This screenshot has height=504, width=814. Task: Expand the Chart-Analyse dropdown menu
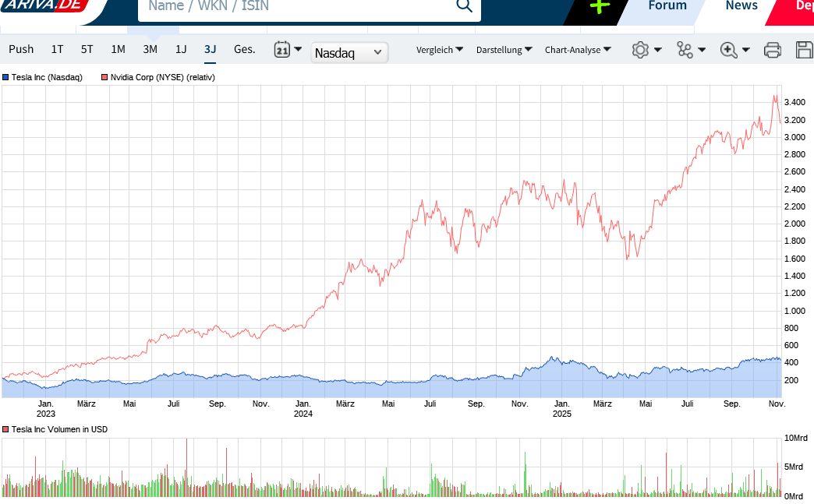pos(578,50)
